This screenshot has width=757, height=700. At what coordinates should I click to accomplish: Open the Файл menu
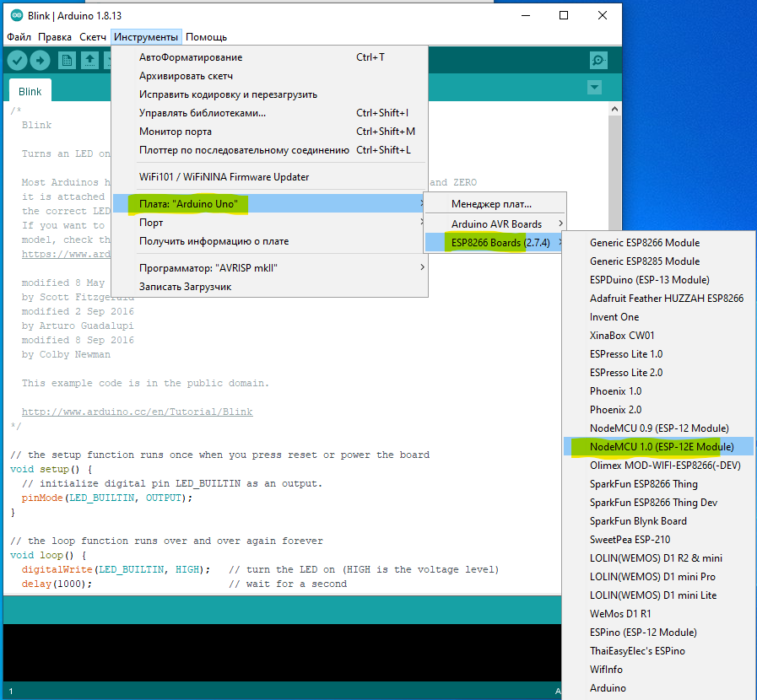pos(17,37)
